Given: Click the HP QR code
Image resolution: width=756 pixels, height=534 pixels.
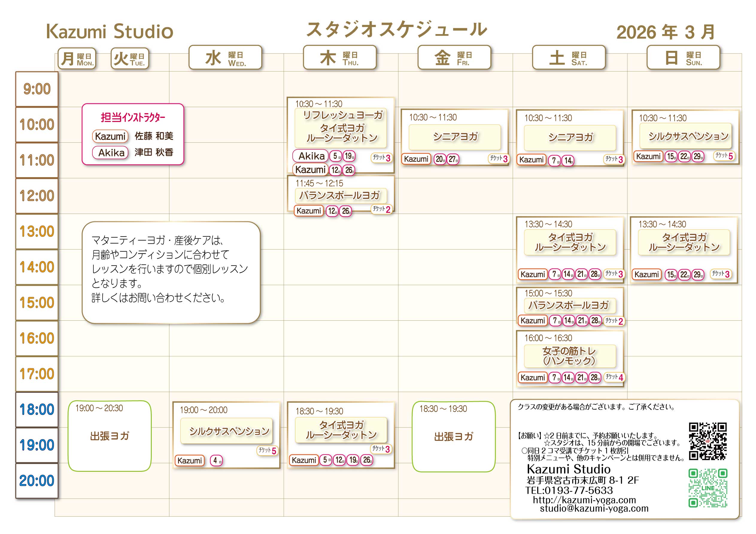Looking at the screenshot, I should point(708,441).
